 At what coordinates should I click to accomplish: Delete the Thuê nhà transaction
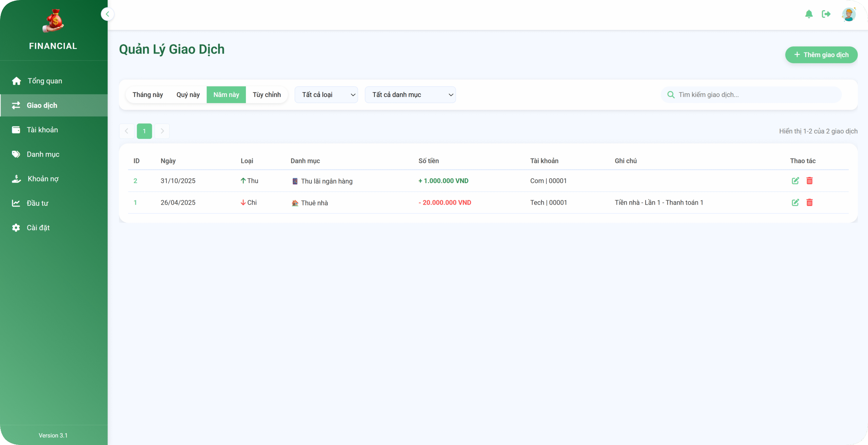(809, 202)
